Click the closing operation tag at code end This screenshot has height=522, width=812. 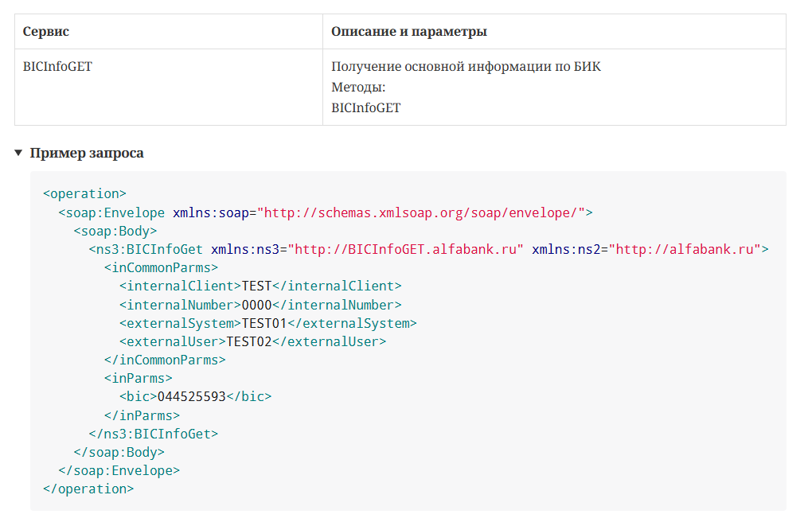click(x=88, y=489)
